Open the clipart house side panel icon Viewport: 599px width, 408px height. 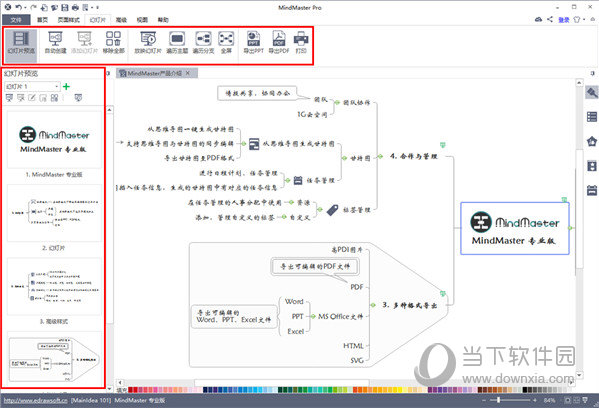[x=592, y=141]
